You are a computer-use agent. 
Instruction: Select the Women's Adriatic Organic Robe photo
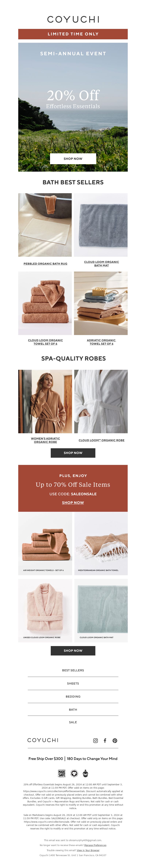(45, 401)
